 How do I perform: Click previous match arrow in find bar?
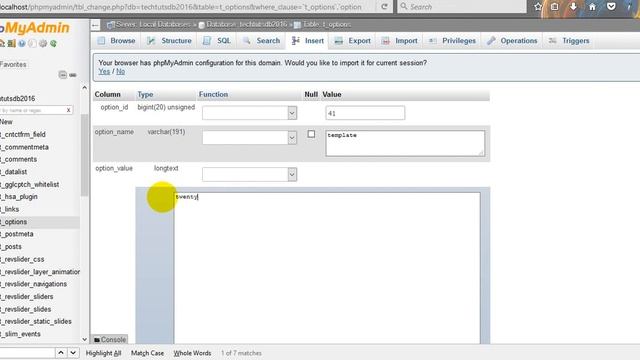pos(60,353)
